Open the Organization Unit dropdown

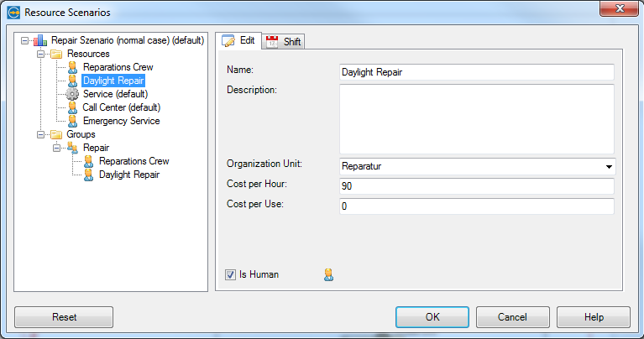pyautogui.click(x=609, y=167)
